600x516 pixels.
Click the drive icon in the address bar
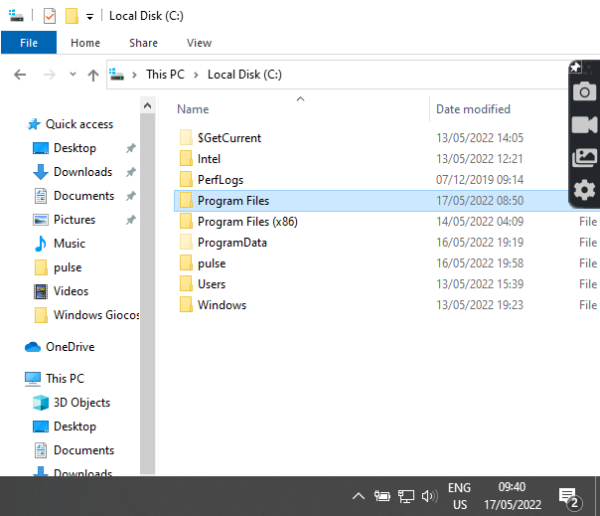click(x=116, y=74)
